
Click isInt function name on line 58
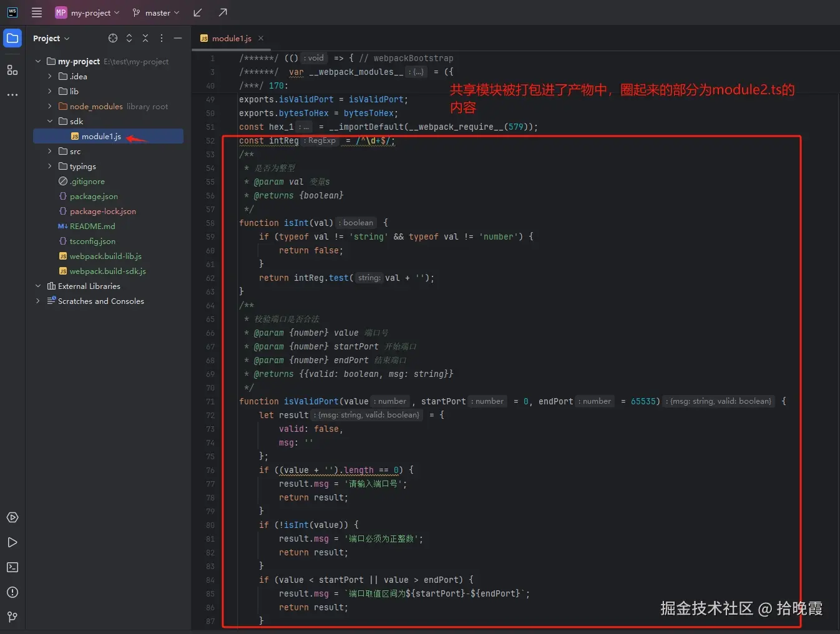296,223
